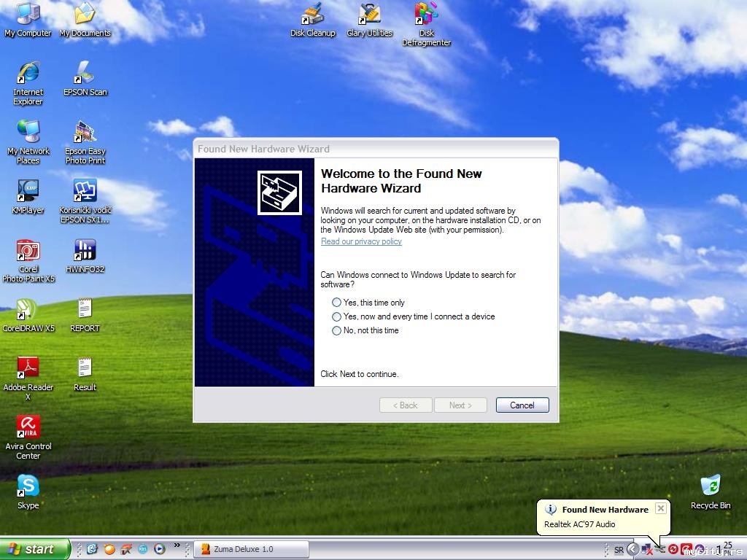Select the KMPlayer desktop icon

(28, 197)
